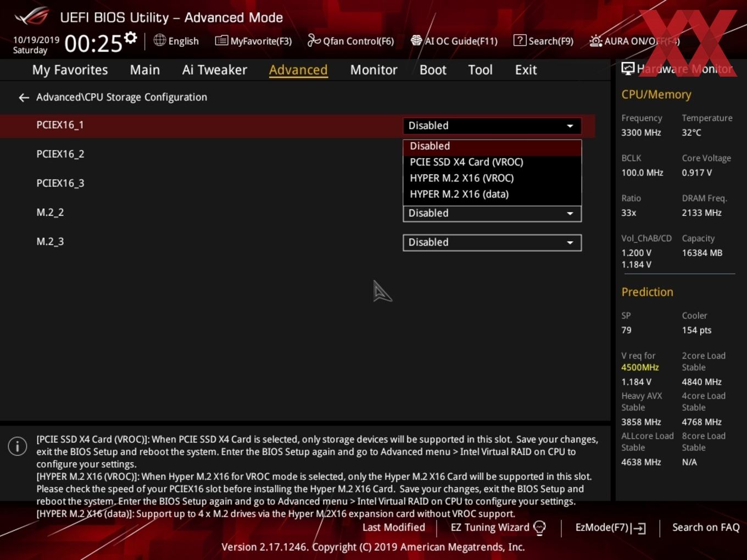
Task: Open the Tool tab
Action: (x=480, y=70)
